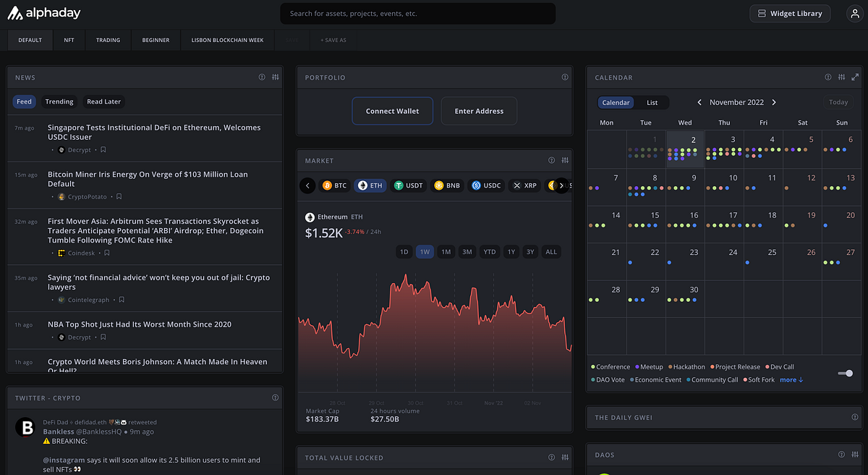Select the BNB coin chip
The width and height of the screenshot is (868, 475).
click(x=447, y=185)
